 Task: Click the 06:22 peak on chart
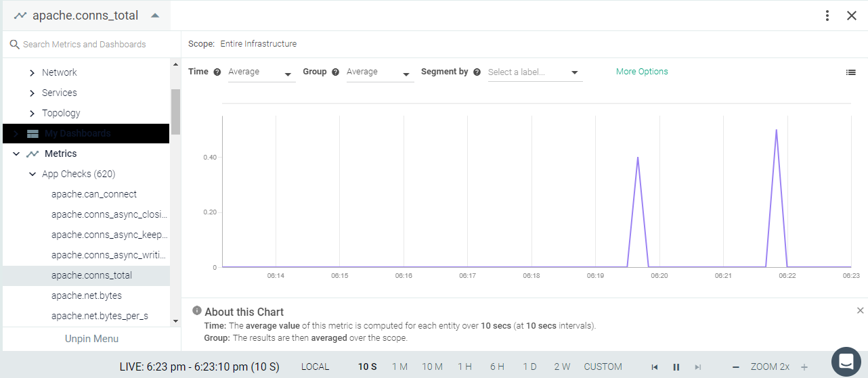click(776, 130)
